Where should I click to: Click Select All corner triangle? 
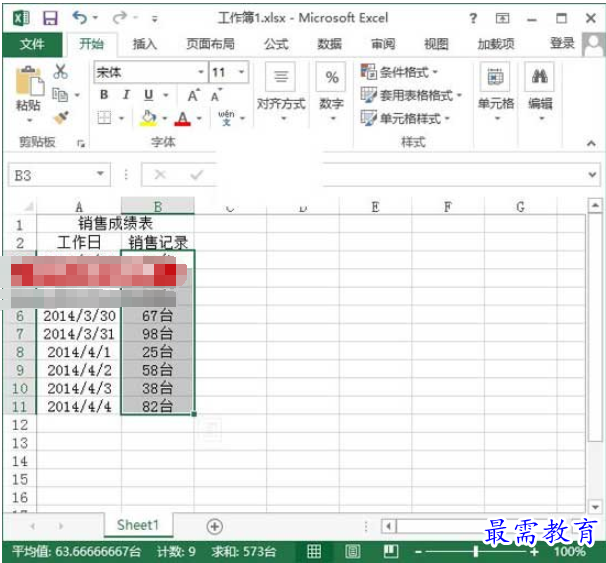coord(28,207)
